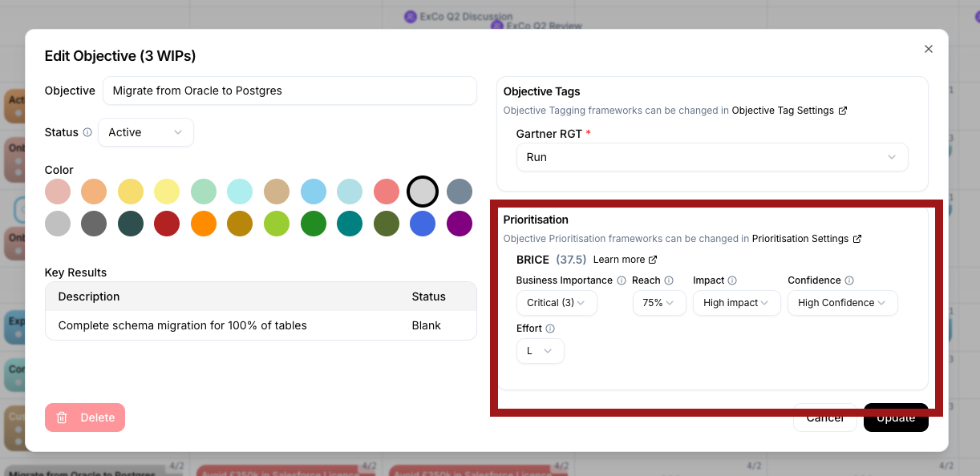Viewport: 980px width, 476px height.
Task: Expand the Gartner RGT dropdown
Action: pyautogui.click(x=711, y=157)
